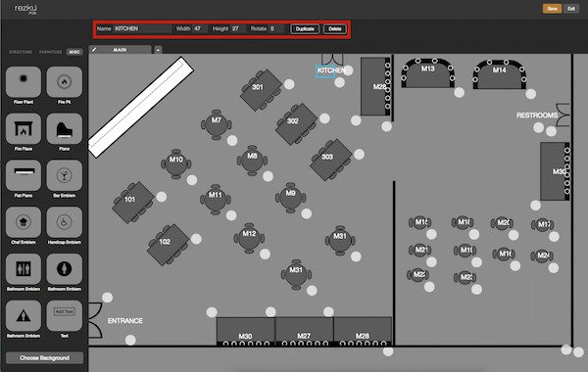Screen dimensions: 588x372
Task: Open the MISC tab
Action: click(x=74, y=52)
